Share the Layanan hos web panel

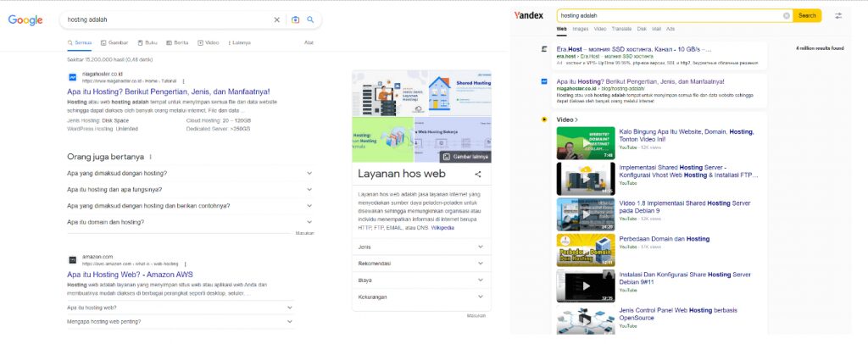coord(478,175)
